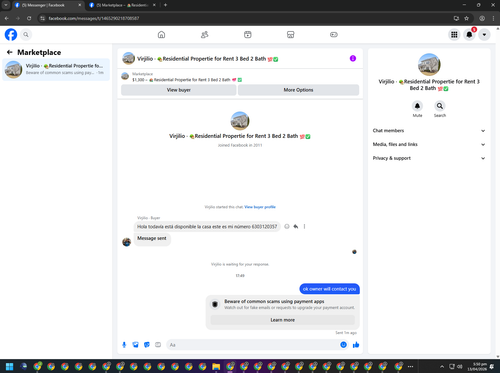Click the More Options button
Viewport: 500px width, 373px height.
pyautogui.click(x=298, y=90)
